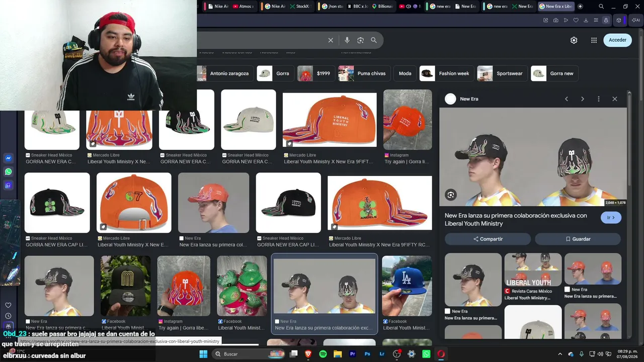
Task: Start voice search with the microphone icon
Action: (347, 40)
